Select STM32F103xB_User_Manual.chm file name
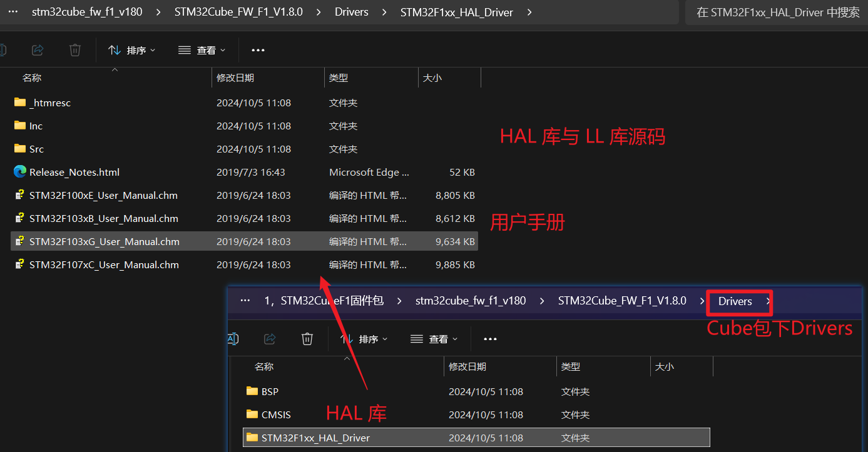This screenshot has width=868, height=452. click(104, 218)
